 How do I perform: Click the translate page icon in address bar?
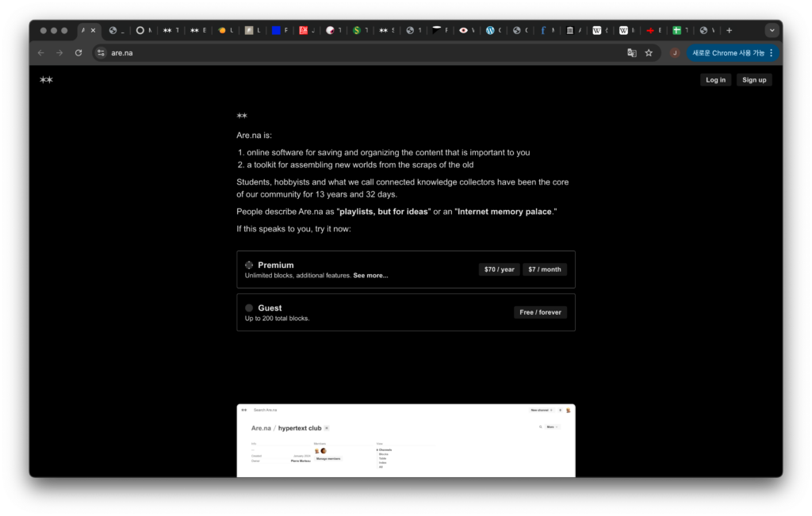coord(632,53)
